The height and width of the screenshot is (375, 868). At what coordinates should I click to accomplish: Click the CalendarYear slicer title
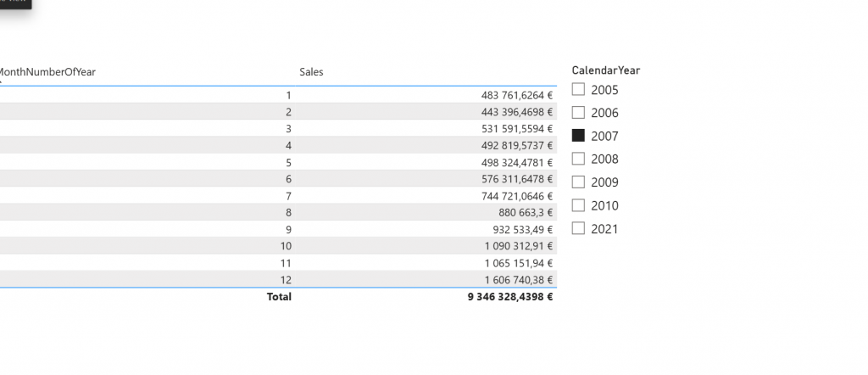point(605,70)
